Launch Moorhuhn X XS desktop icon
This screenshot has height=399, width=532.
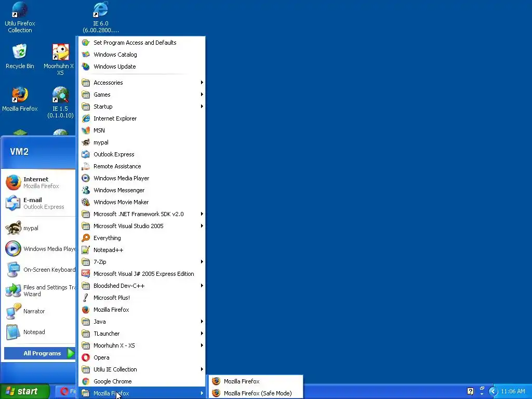click(x=60, y=59)
